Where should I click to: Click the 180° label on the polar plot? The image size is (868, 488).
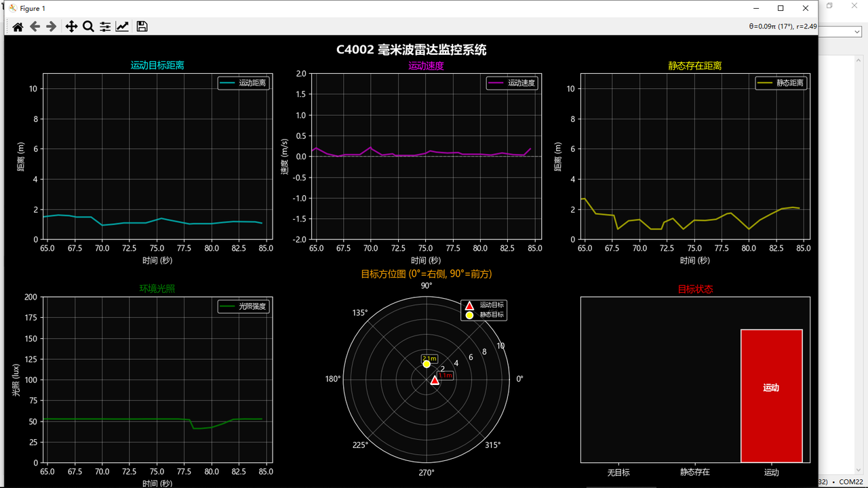click(x=333, y=379)
